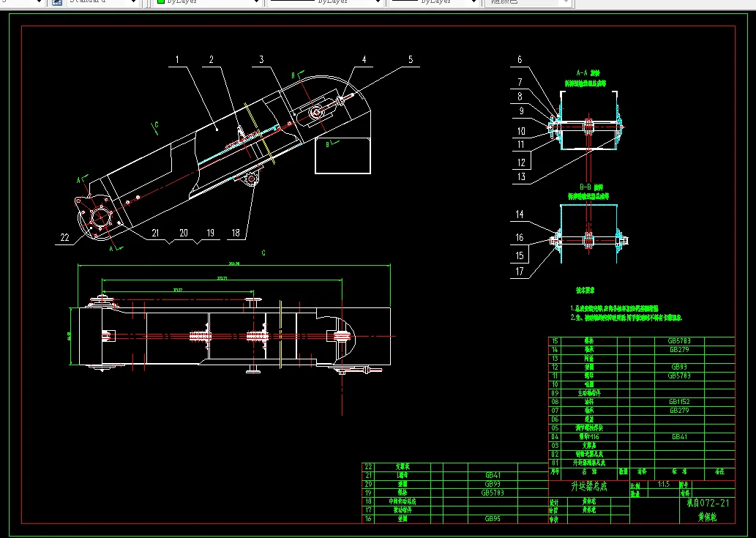The height and width of the screenshot is (538, 756).
Task: Click GB5783 in parts list row 15
Action: point(679,341)
